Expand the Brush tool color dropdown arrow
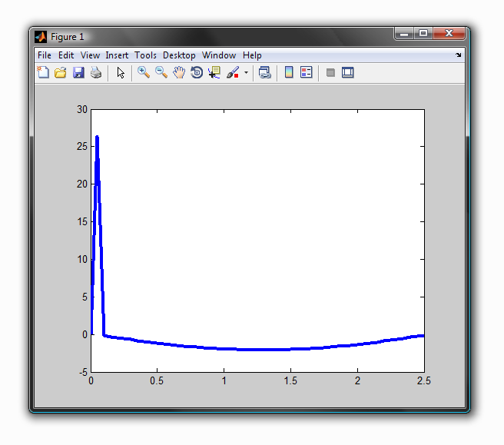This screenshot has width=504, height=445. [247, 74]
